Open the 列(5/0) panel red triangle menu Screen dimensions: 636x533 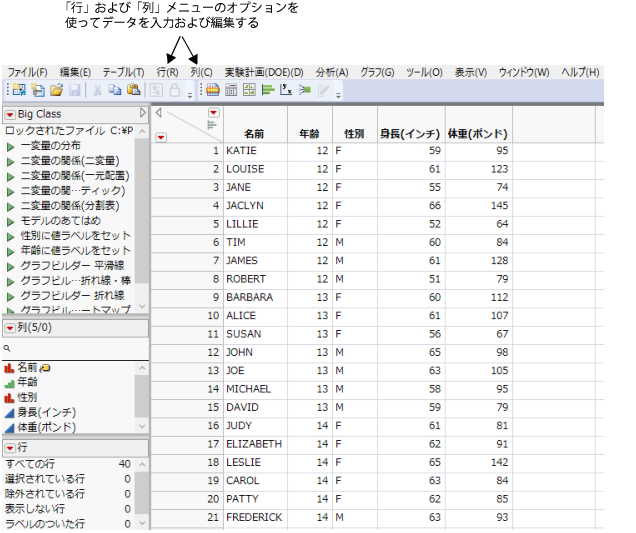(x=10, y=327)
